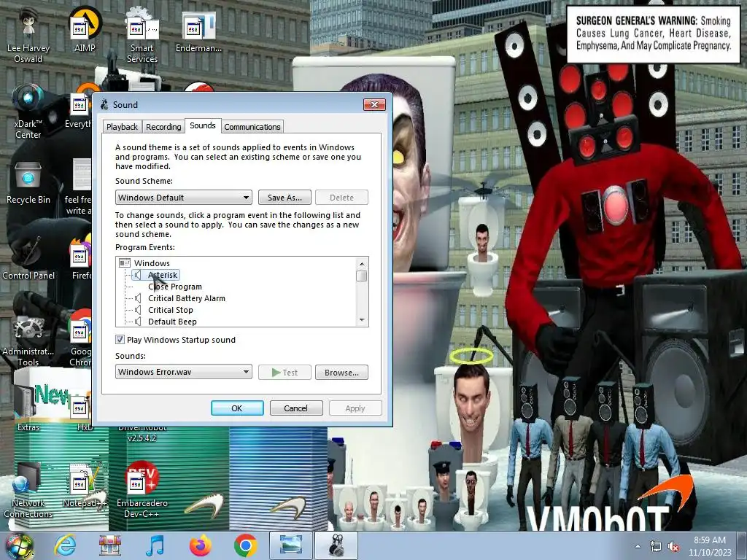Image resolution: width=747 pixels, height=560 pixels.
Task: Select the Default Beep event
Action: 172,322
